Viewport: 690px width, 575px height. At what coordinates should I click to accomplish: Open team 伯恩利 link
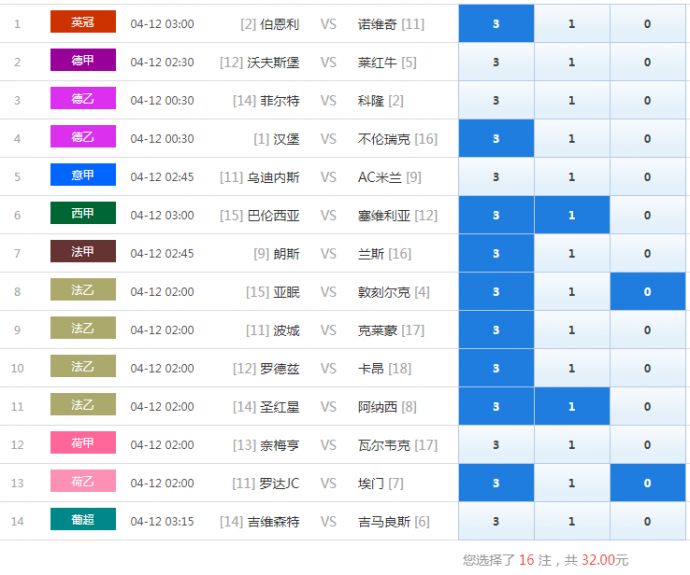(x=279, y=24)
